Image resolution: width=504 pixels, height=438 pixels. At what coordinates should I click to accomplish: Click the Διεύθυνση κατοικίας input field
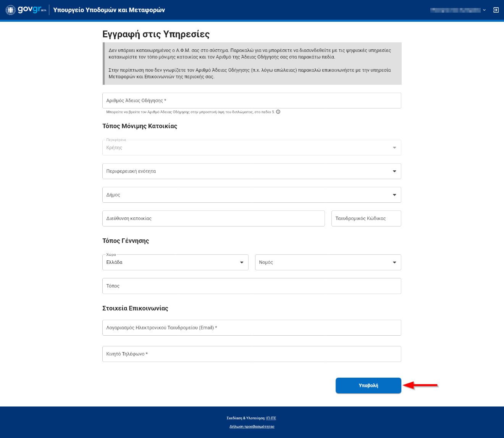(x=213, y=218)
